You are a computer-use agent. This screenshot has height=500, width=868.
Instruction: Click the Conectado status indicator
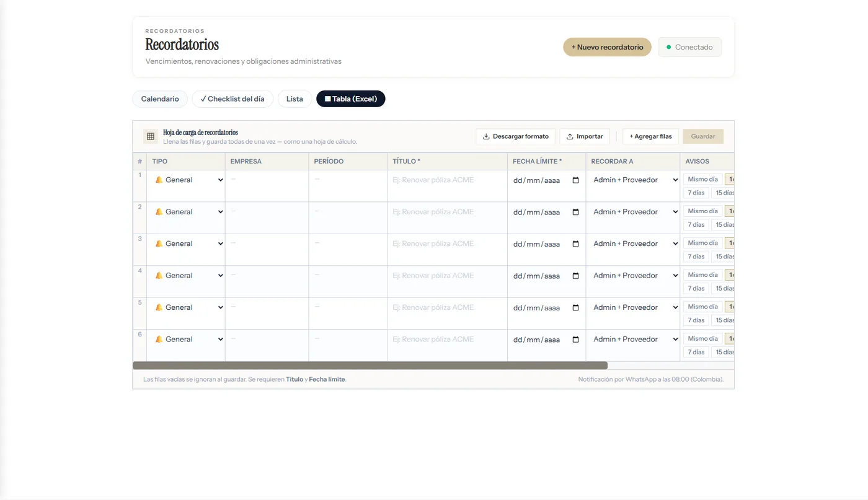(x=689, y=47)
